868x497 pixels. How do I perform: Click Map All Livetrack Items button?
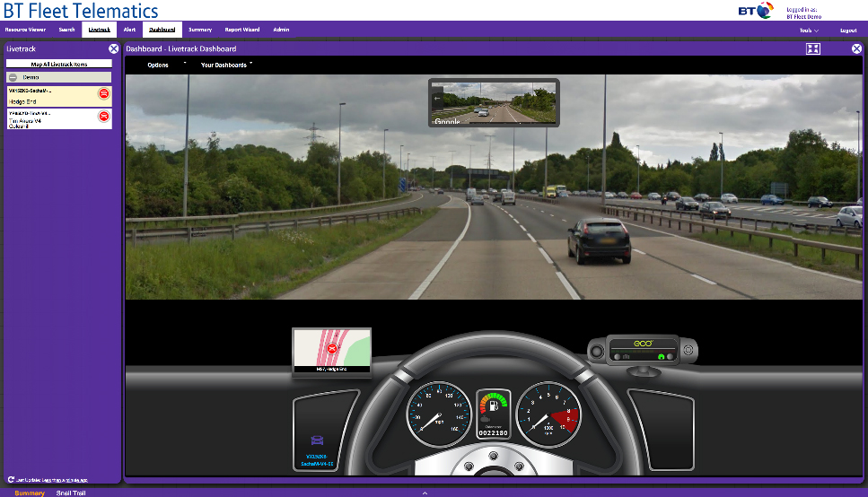(x=59, y=65)
